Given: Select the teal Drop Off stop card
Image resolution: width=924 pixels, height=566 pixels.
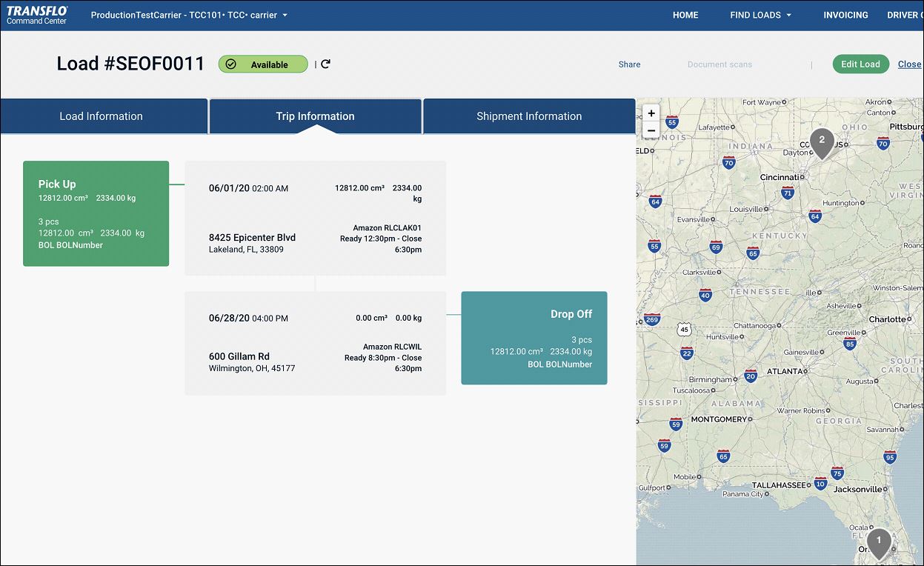Looking at the screenshot, I should [x=534, y=338].
